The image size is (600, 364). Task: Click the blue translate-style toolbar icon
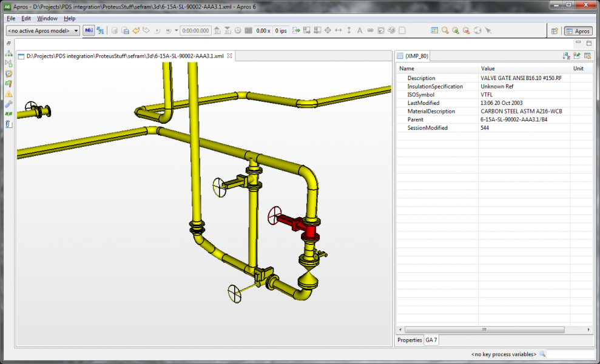[x=100, y=30]
